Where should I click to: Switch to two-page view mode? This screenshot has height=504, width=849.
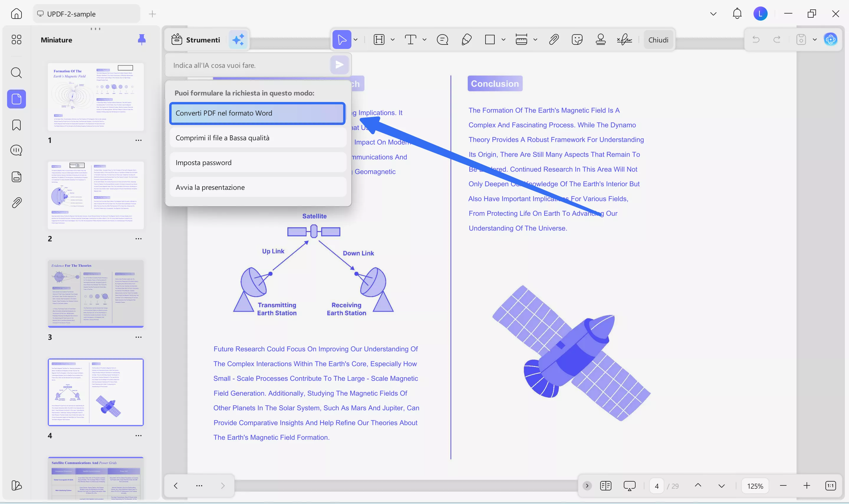coord(606,486)
